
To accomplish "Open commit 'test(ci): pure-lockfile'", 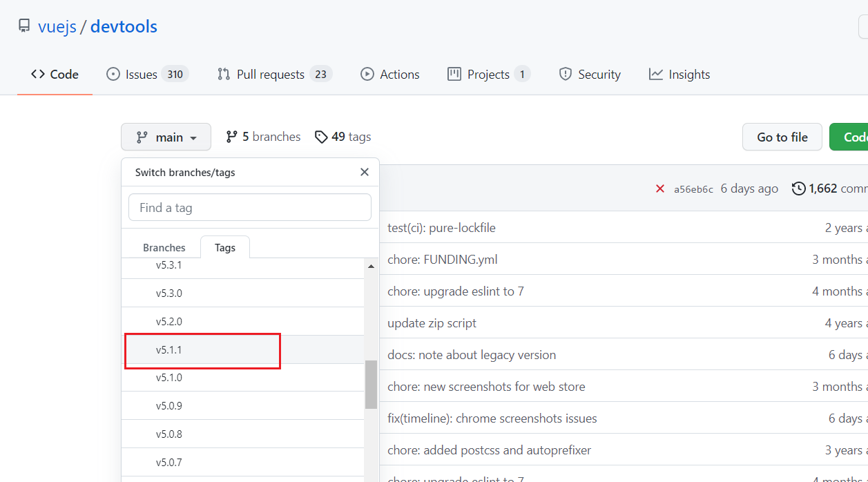I will 442,228.
